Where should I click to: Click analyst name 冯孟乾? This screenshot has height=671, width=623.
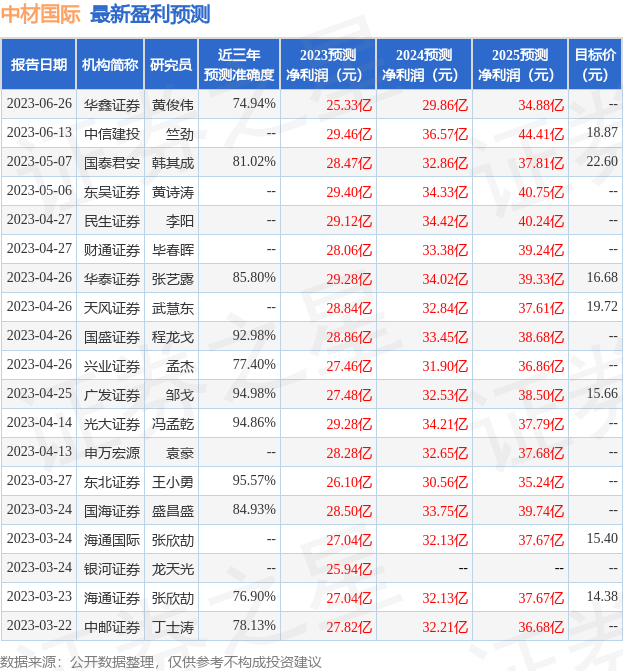(x=173, y=424)
